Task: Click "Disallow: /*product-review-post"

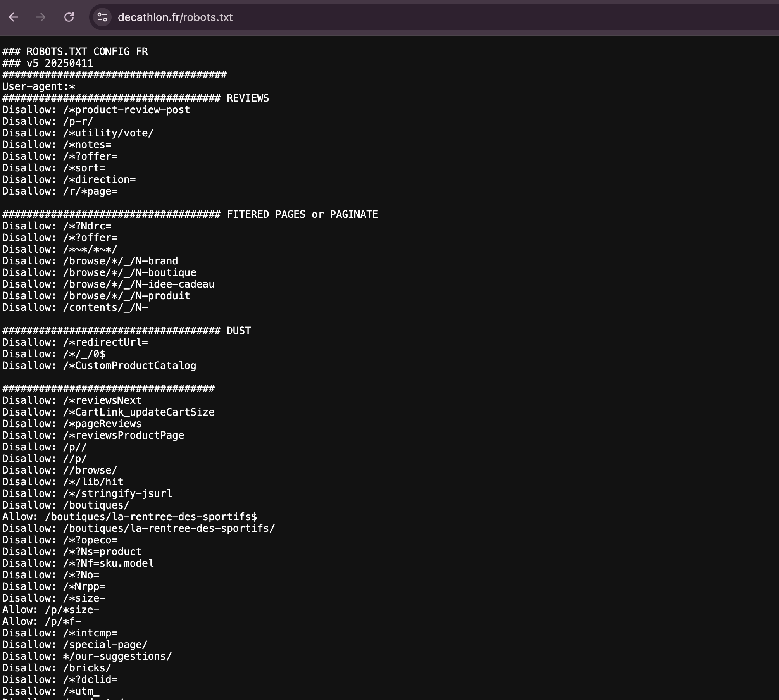Action: click(96, 110)
